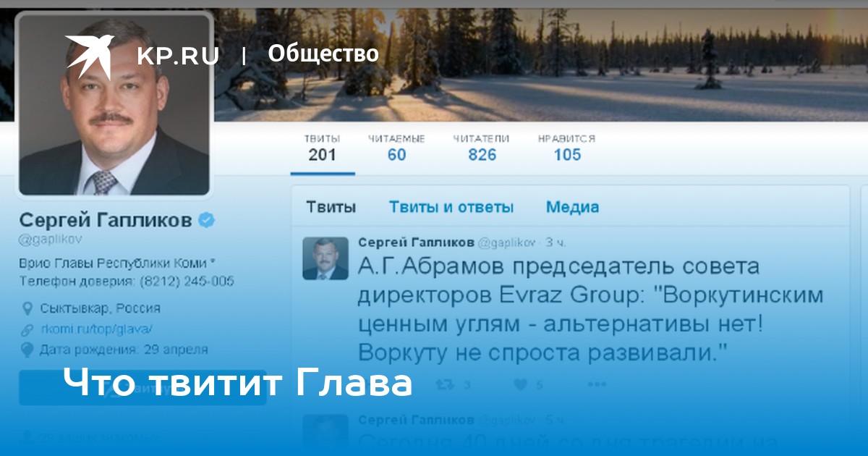Image resolution: width=868 pixels, height=456 pixels.
Task: Click the Общество section link
Action: click(323, 54)
